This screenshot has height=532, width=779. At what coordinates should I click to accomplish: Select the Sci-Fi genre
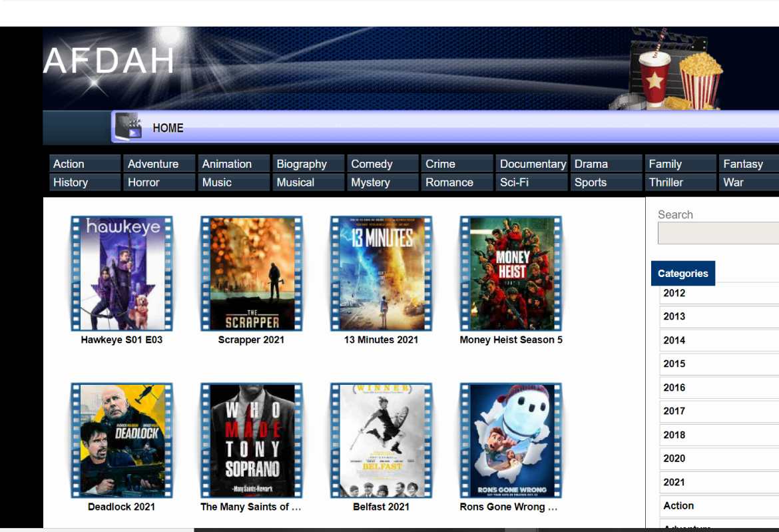pos(531,182)
